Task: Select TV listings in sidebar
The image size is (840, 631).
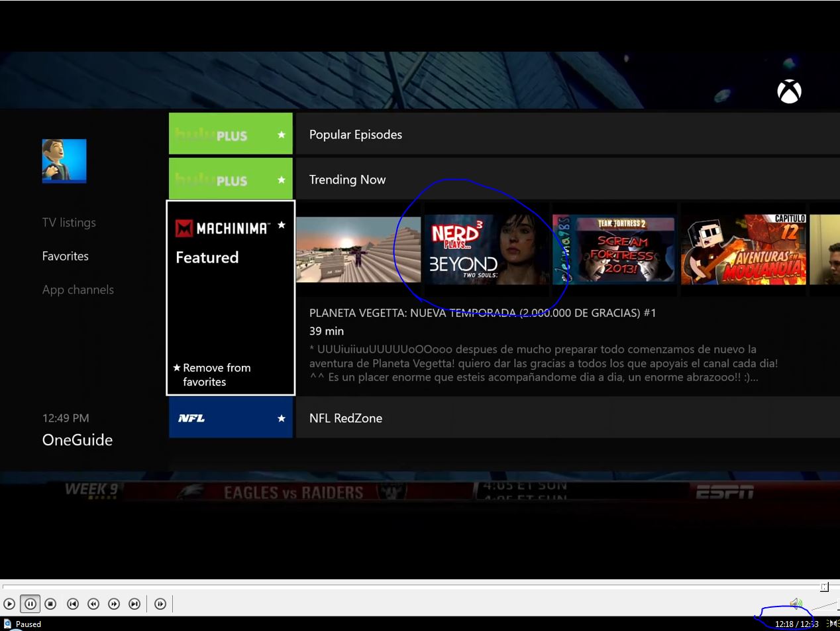Action: pos(69,223)
